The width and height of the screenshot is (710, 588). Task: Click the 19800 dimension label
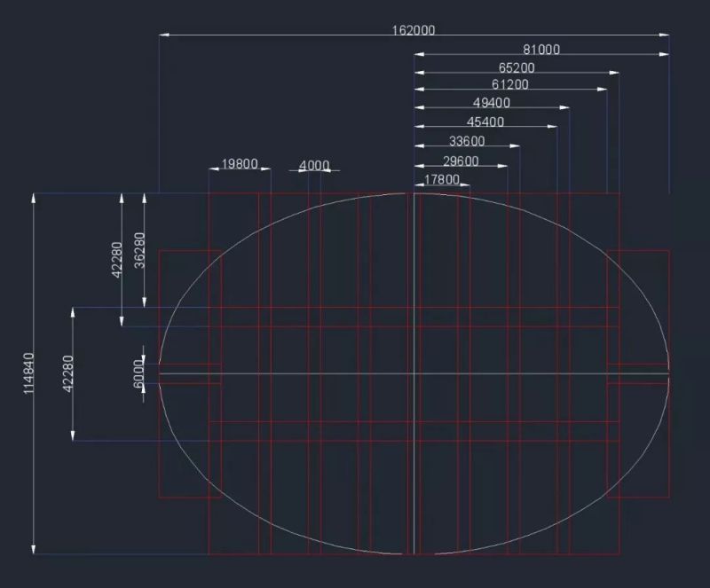240,164
